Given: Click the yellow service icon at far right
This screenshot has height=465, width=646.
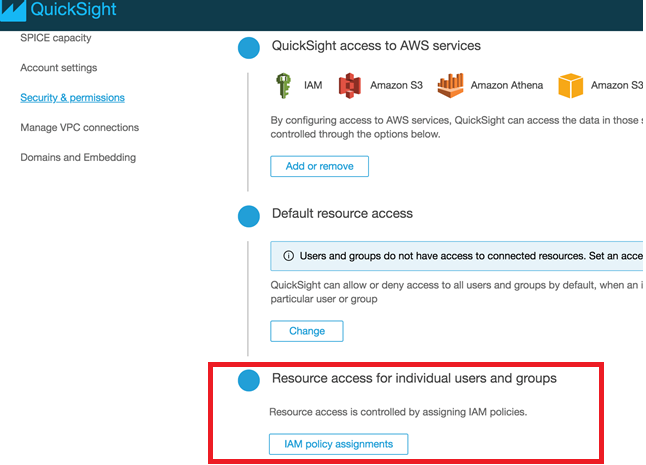Looking at the screenshot, I should tap(570, 86).
